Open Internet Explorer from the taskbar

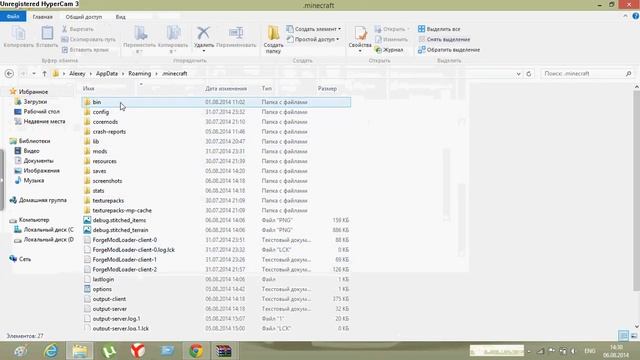point(51,351)
